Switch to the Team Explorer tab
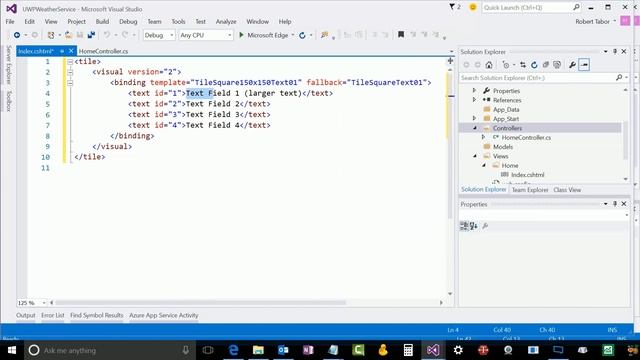This screenshot has width=640, height=360. (x=530, y=190)
